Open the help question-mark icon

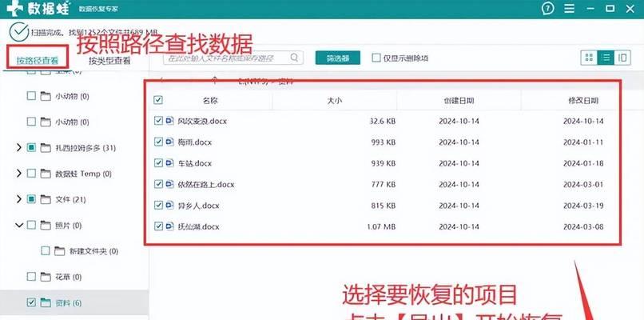tap(548, 9)
